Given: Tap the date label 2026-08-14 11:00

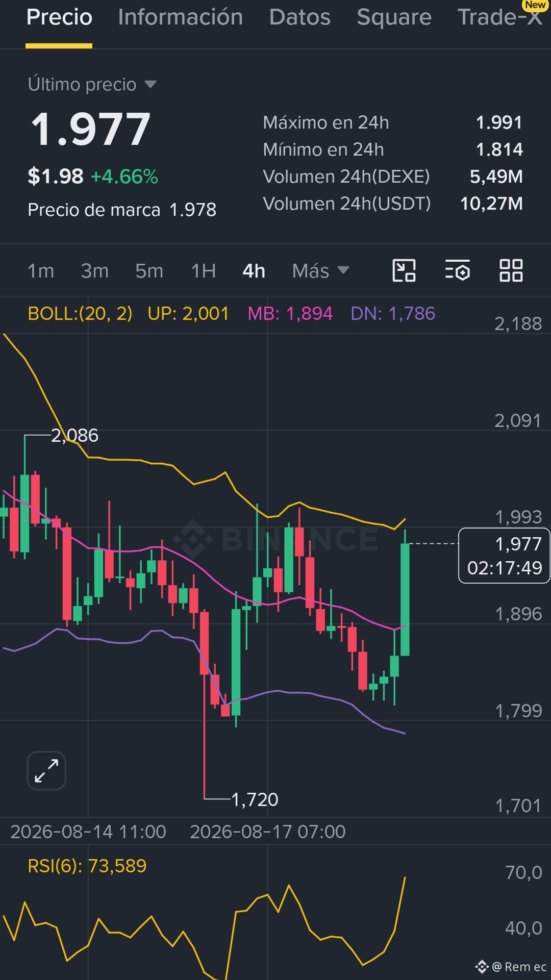Looking at the screenshot, I should 88,832.
